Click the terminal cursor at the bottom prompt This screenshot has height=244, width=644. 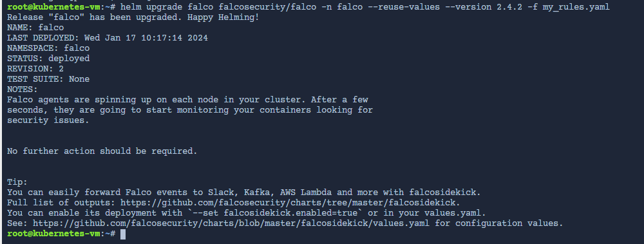[x=123, y=234]
